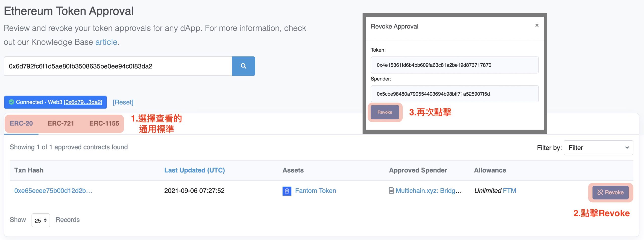This screenshot has height=240, width=644.
Task: Click the magnifier search button
Action: click(x=243, y=66)
